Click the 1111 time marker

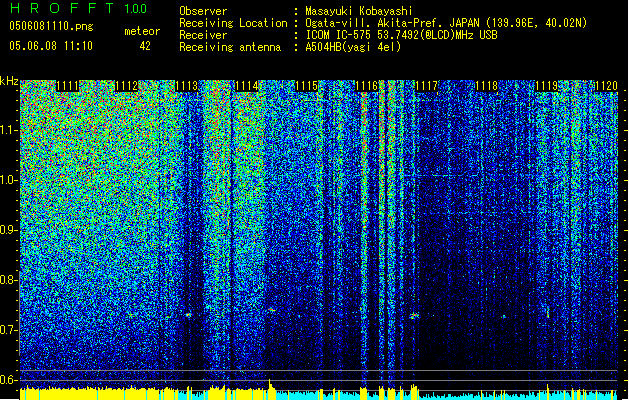pyautogui.click(x=67, y=86)
